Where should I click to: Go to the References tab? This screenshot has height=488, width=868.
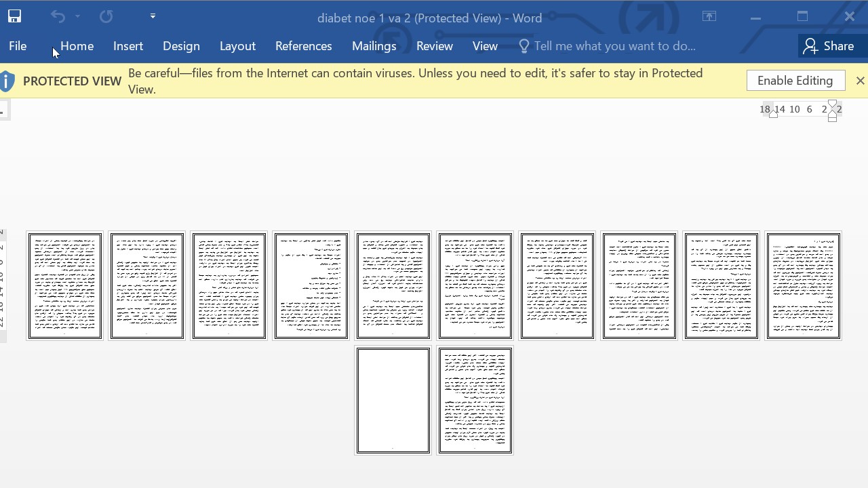coord(303,46)
